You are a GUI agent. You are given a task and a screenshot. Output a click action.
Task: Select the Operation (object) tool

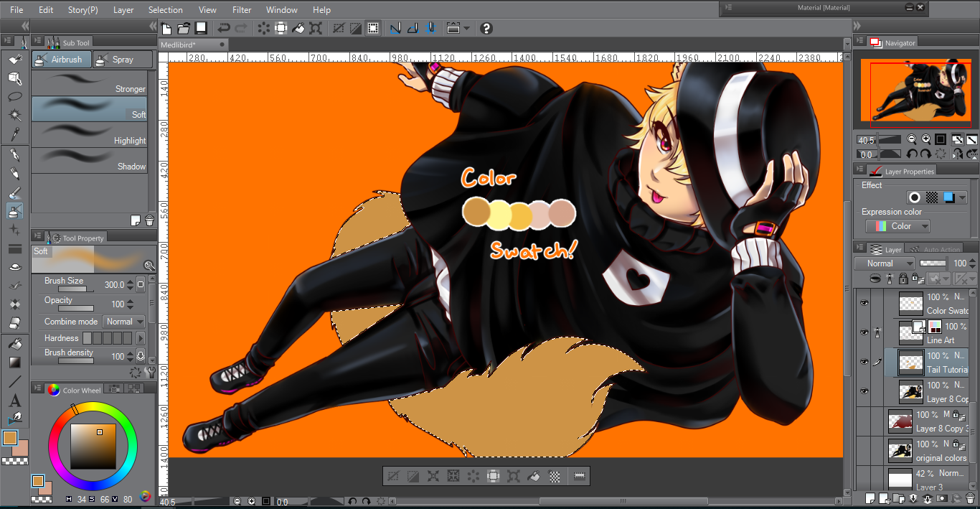click(15, 78)
